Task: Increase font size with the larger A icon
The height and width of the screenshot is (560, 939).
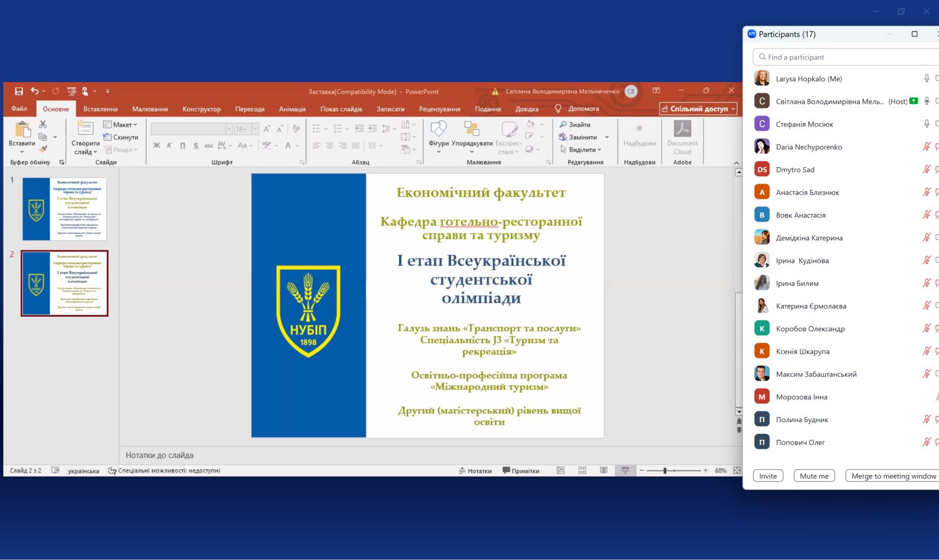Action: point(266,129)
